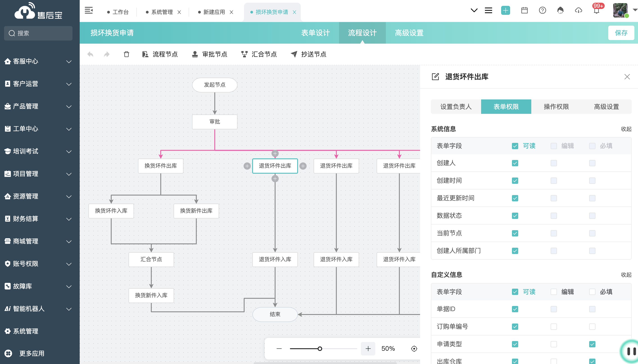Click the 更多应用 icon in sidebar
The width and height of the screenshot is (638, 364).
(8, 353)
